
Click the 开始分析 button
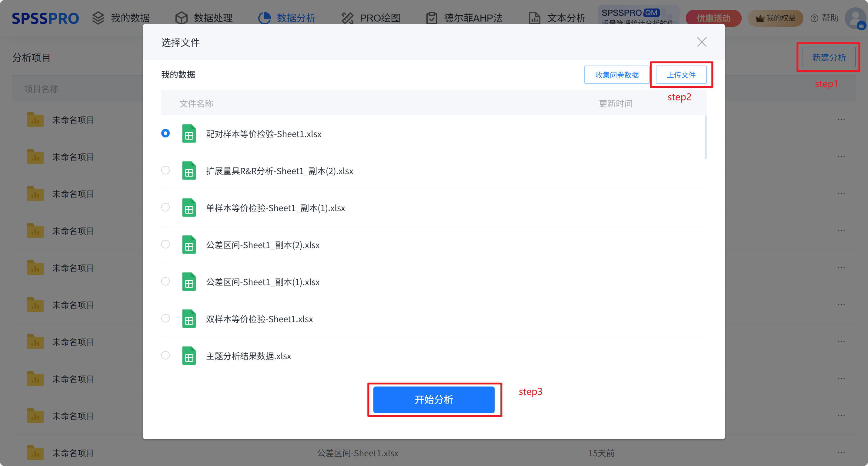(434, 400)
